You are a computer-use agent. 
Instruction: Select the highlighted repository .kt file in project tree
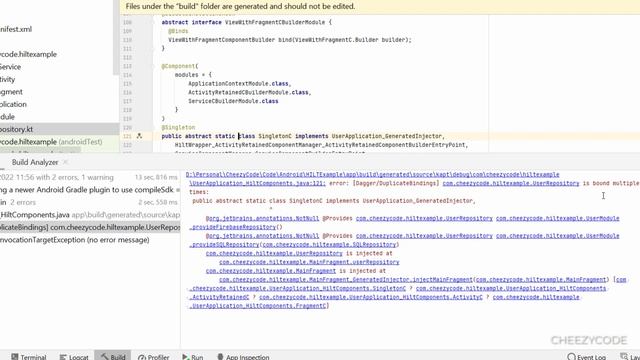pyautogui.click(x=60, y=129)
